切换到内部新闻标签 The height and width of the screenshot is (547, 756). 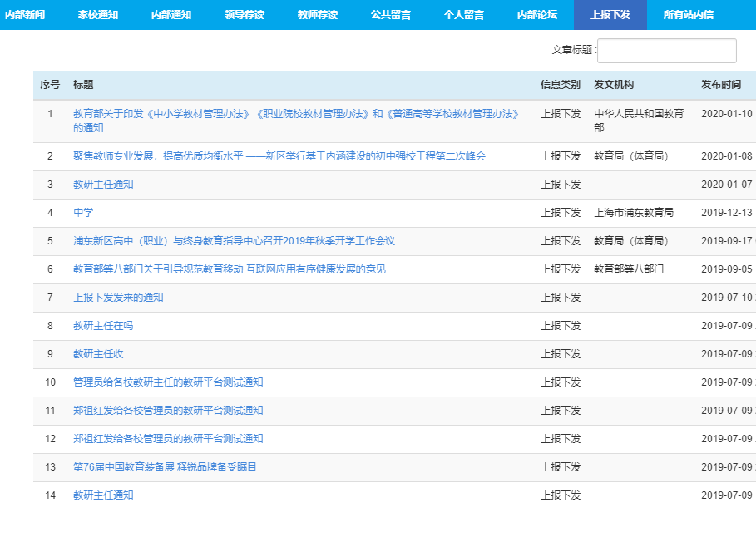pos(25,14)
